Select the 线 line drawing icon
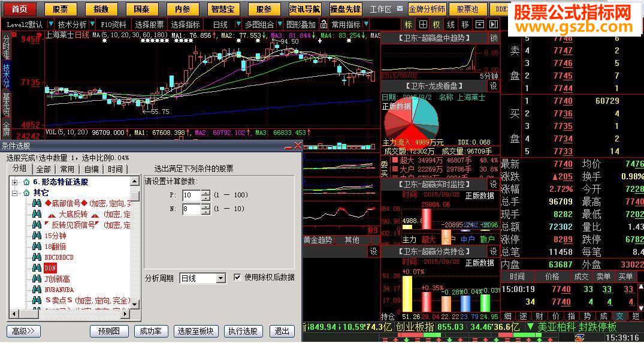This screenshot has width=644, height=343. [x=451, y=24]
